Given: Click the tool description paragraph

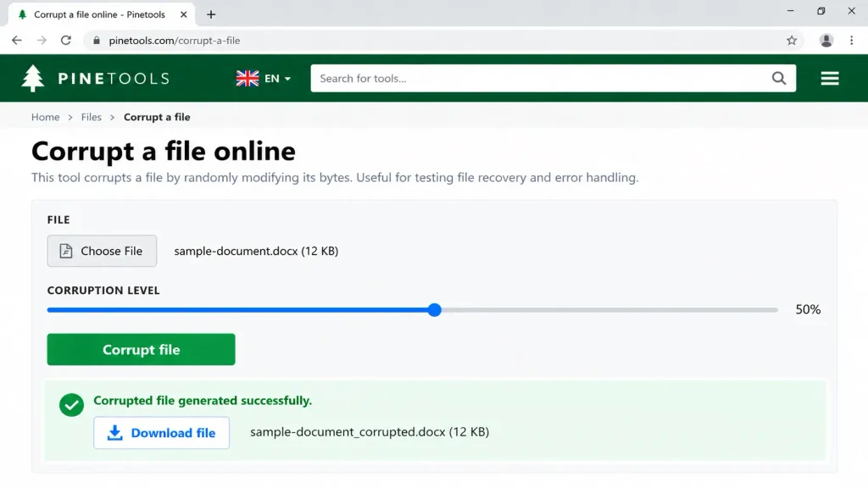Looking at the screenshot, I should click(x=335, y=178).
